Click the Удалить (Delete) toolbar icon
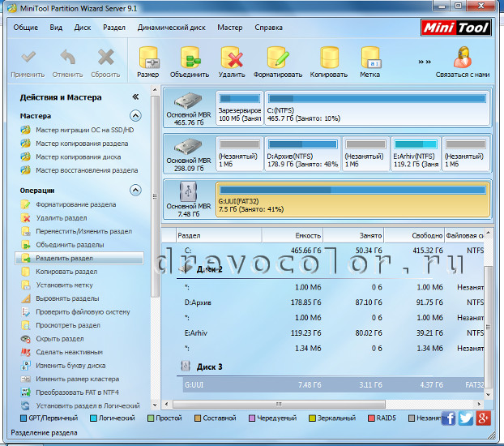The image size is (504, 446). tap(232, 58)
